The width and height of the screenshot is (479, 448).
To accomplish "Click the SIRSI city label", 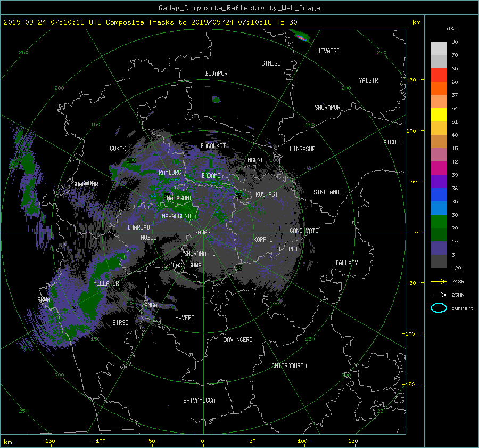I will coord(120,323).
